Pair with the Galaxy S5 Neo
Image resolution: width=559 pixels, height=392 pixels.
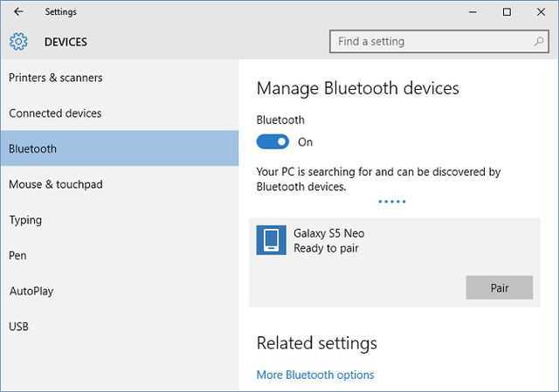click(499, 287)
